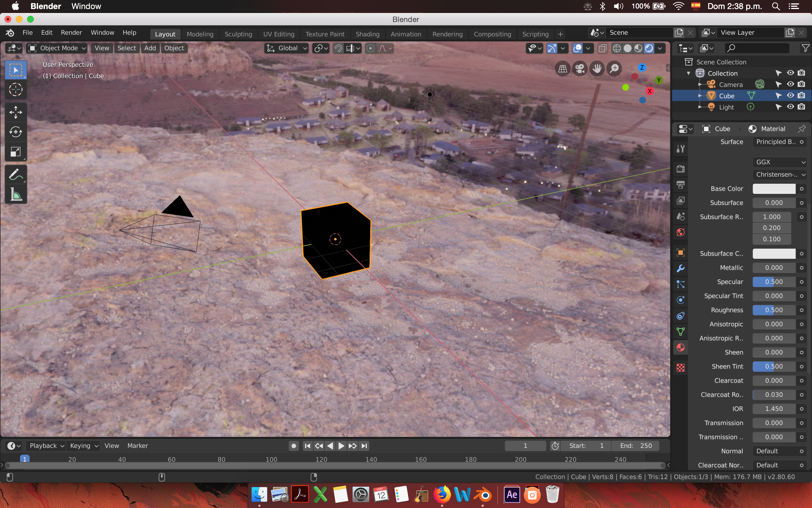Open the Texture checkerboard properties tab
The width and height of the screenshot is (812, 508).
click(x=680, y=368)
